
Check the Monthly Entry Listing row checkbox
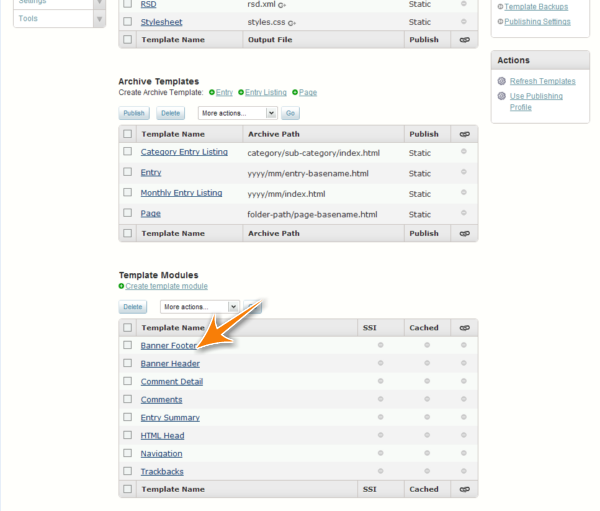[127, 192]
